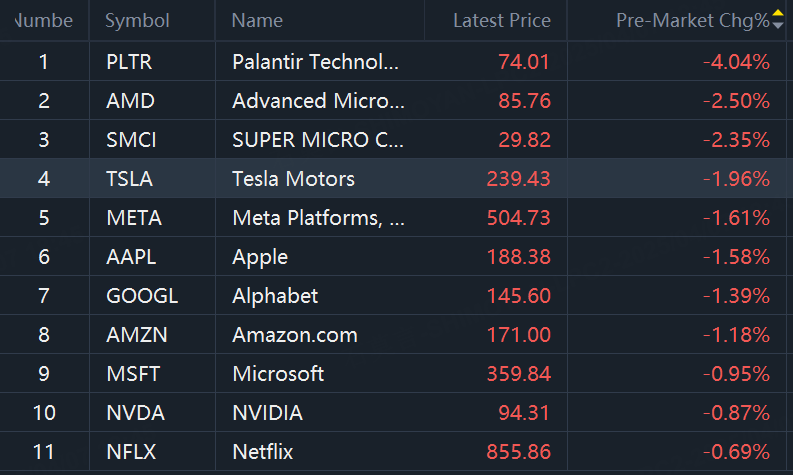The width and height of the screenshot is (793, 475).
Task: Open Amazon.com stock entry
Action: pos(294,335)
